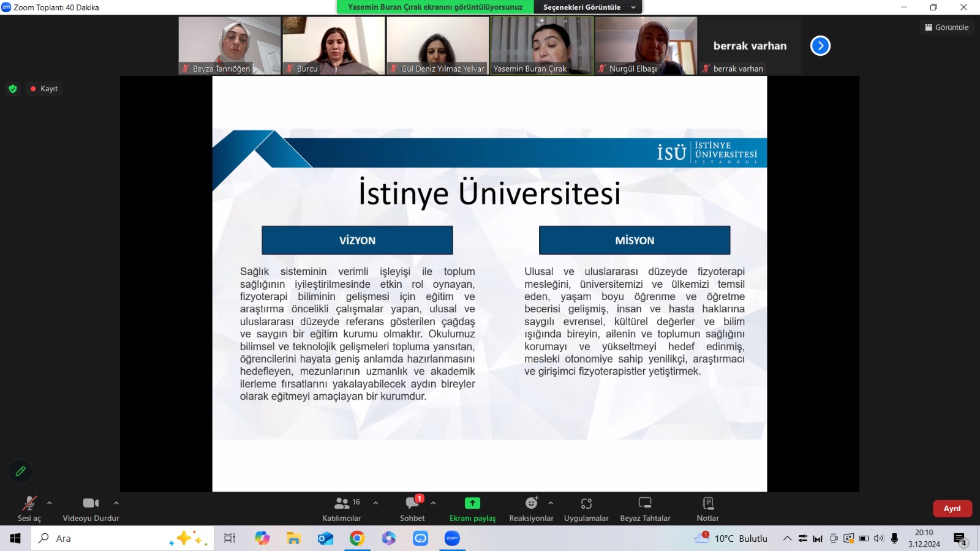The height and width of the screenshot is (551, 980).
Task: Click the green Ekranı paylaş icon
Action: click(x=472, y=503)
